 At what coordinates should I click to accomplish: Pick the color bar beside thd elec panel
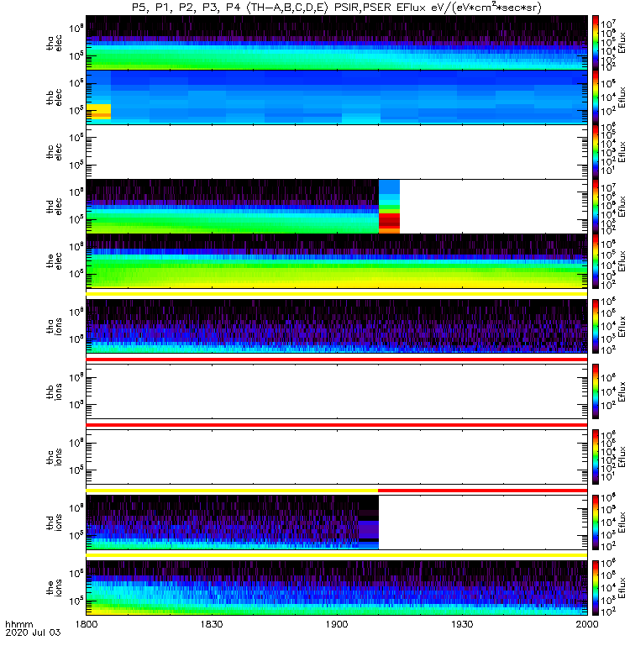coord(596,206)
